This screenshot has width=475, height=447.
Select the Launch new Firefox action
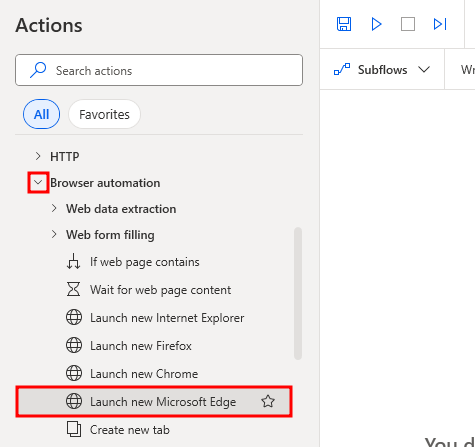coord(141,346)
